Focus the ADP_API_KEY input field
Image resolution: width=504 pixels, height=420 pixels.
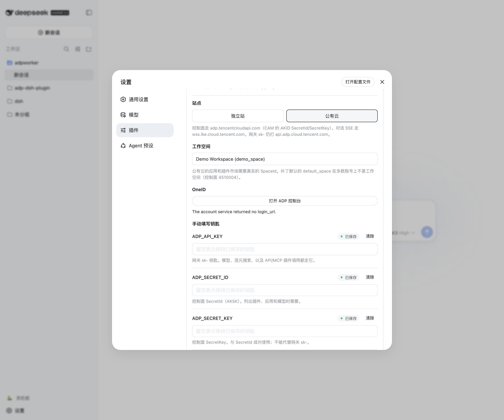pyautogui.click(x=285, y=249)
